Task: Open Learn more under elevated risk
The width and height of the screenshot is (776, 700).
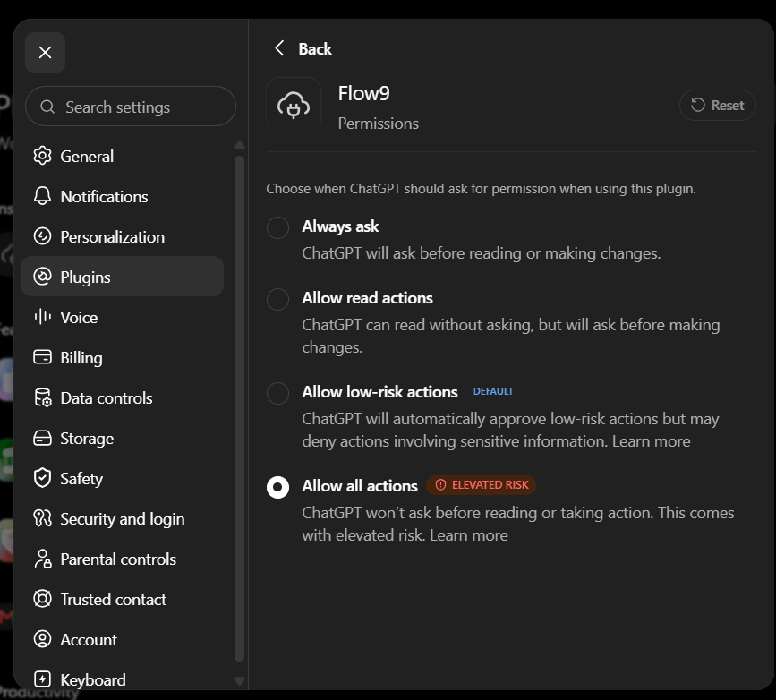Action: coord(469,534)
